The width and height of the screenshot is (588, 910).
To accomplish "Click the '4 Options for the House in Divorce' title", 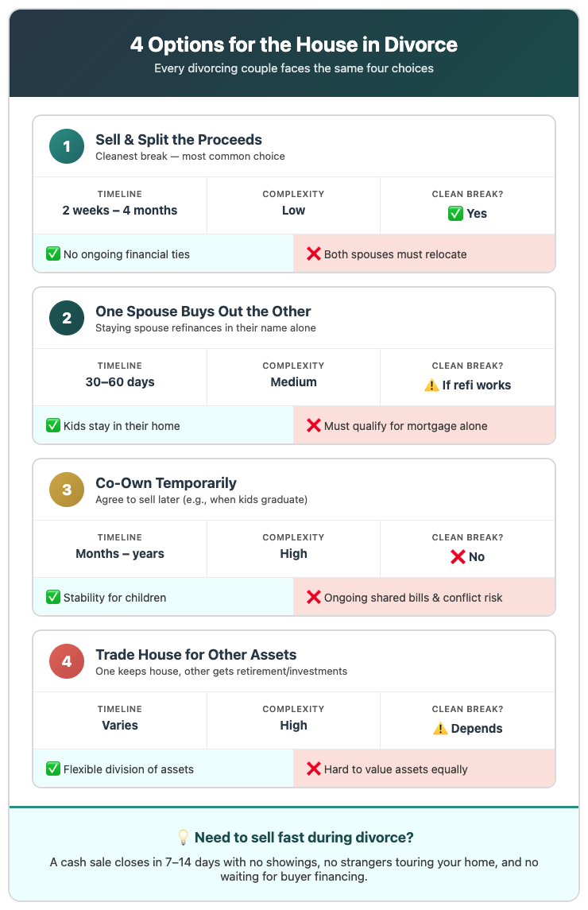I will pos(294,45).
